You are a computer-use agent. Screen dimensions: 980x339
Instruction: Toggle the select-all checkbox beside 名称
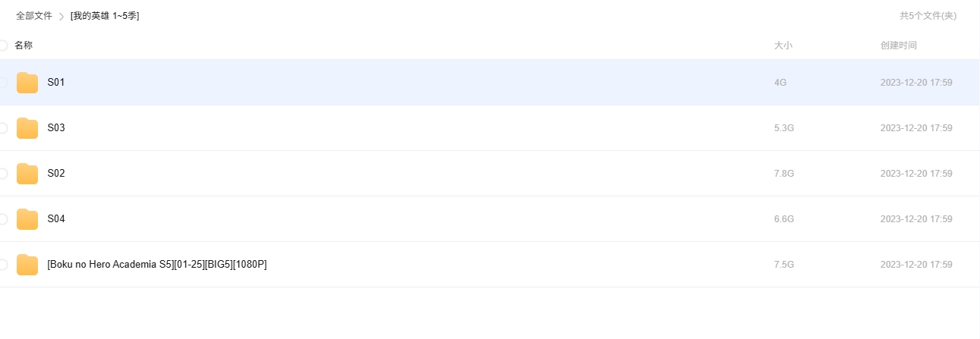(3, 46)
